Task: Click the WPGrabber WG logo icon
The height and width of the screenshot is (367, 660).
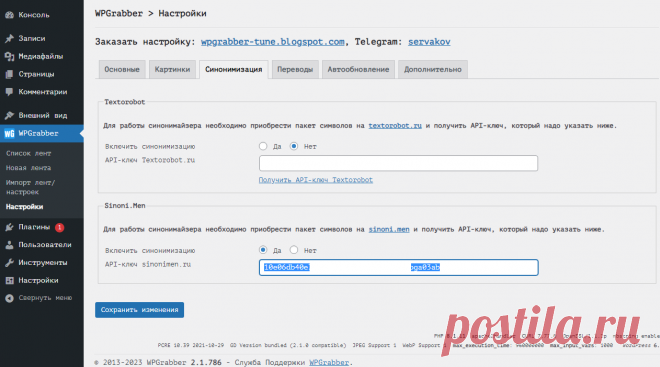Action: (x=9, y=133)
